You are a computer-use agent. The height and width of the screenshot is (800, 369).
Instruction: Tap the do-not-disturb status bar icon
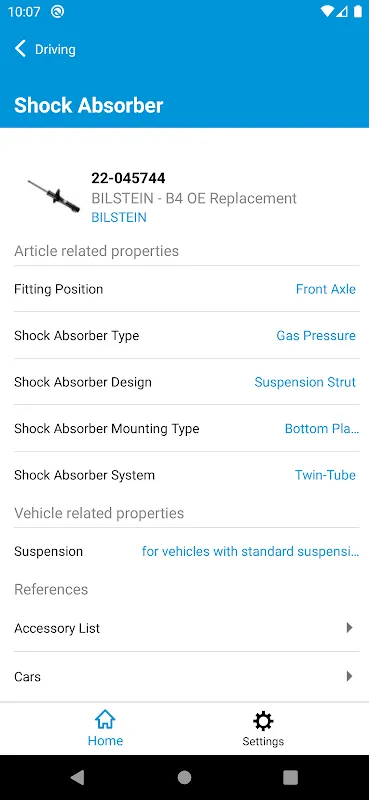click(x=58, y=12)
